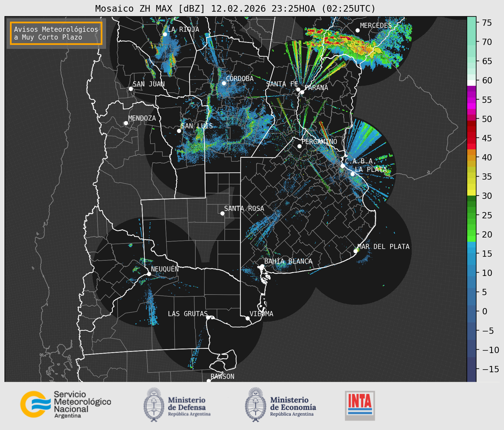Click the 30 dBZ yellow band on scale
This screenshot has height=430, width=504.
pos(471,193)
